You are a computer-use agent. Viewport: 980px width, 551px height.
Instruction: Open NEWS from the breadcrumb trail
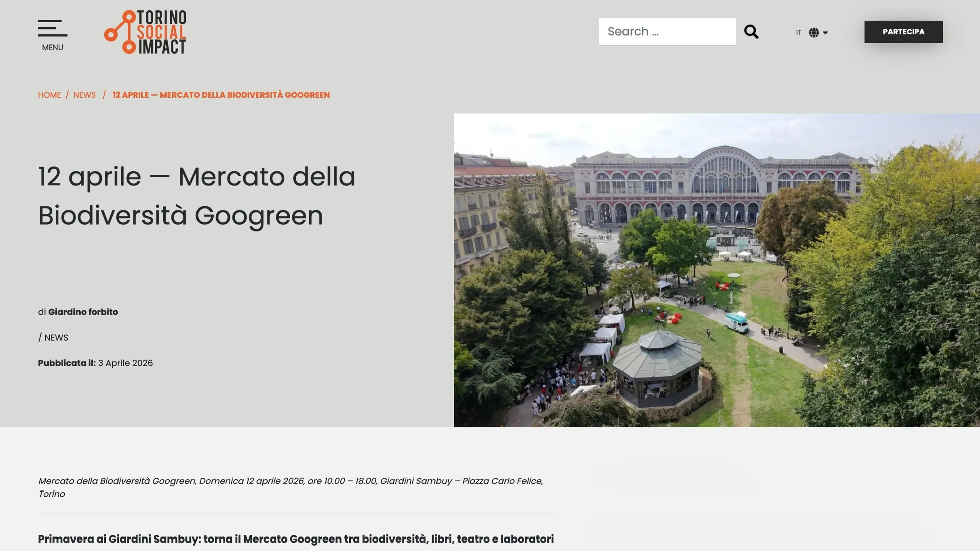coord(84,95)
